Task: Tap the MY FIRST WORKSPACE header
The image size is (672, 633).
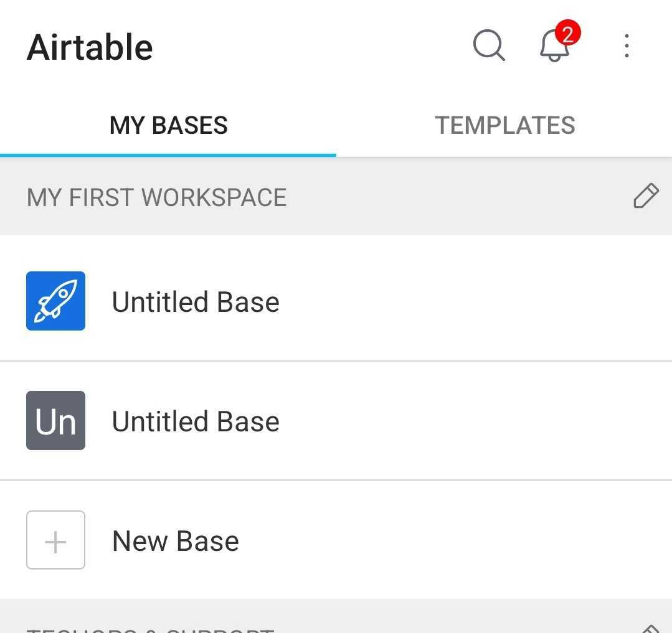Action: [x=156, y=197]
